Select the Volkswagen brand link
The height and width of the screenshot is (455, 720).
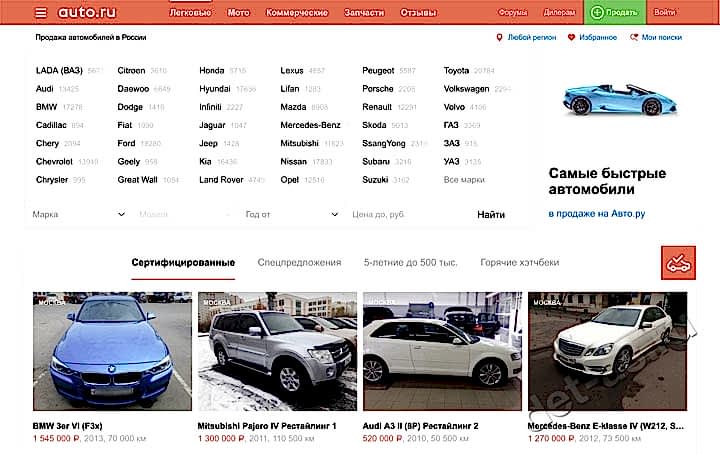pos(467,89)
